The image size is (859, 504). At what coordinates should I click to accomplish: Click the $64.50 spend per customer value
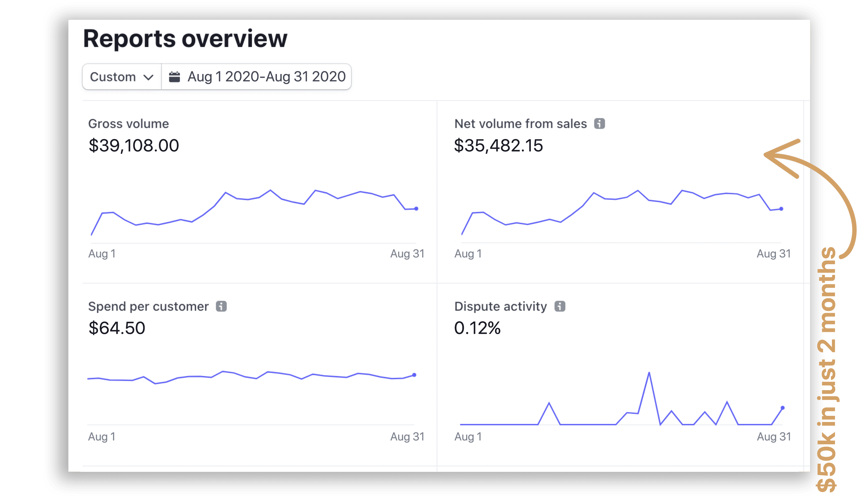[x=117, y=328]
